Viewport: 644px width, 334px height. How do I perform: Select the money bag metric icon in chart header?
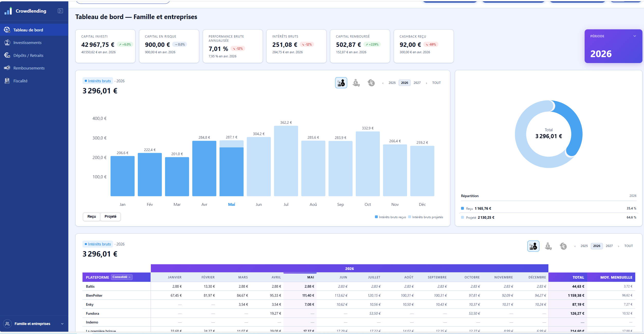click(356, 83)
